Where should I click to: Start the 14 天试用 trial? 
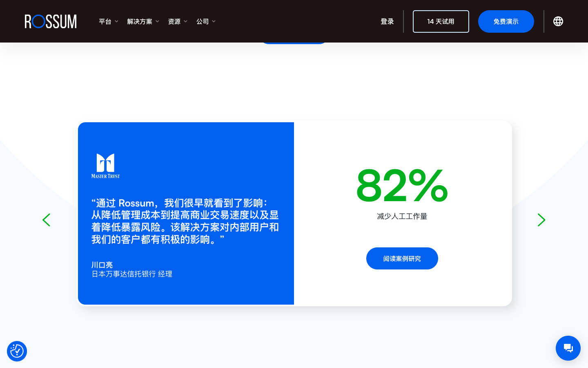pyautogui.click(x=441, y=21)
